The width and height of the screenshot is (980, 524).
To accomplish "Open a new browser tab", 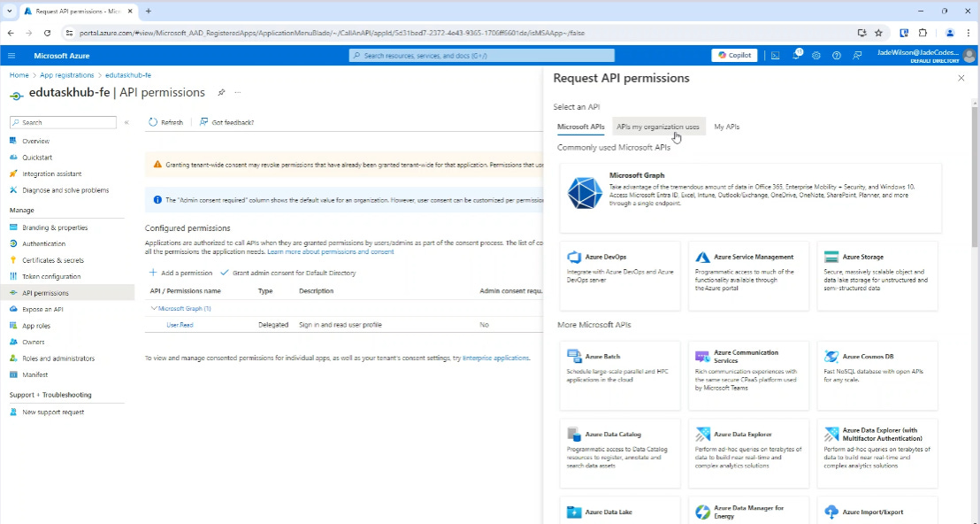I will coord(148,12).
